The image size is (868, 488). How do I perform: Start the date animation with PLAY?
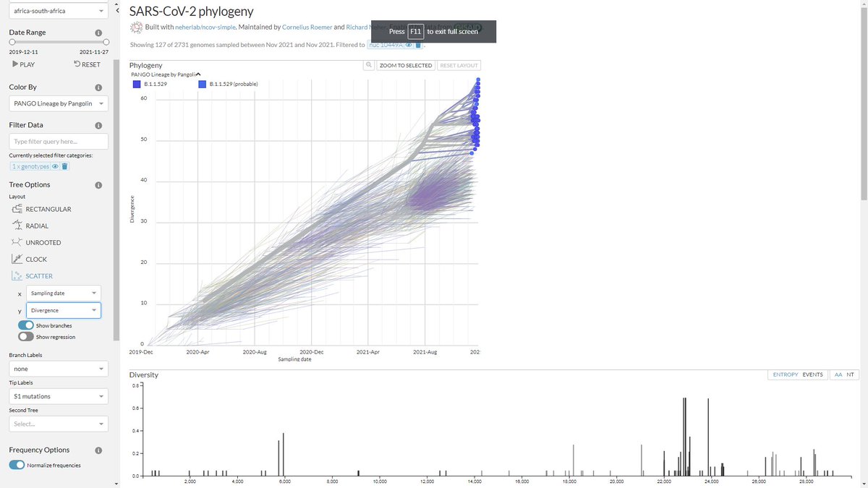coord(23,64)
